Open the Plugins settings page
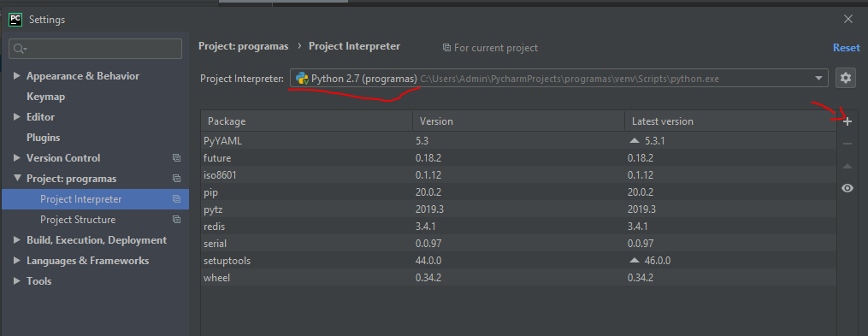Screen dimensions: 868x336 [43, 138]
